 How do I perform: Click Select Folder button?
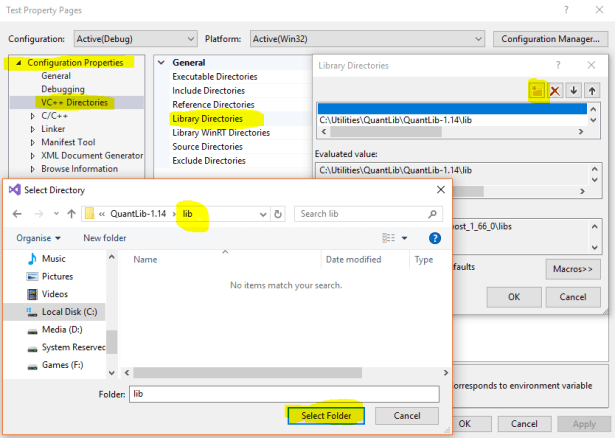click(326, 416)
